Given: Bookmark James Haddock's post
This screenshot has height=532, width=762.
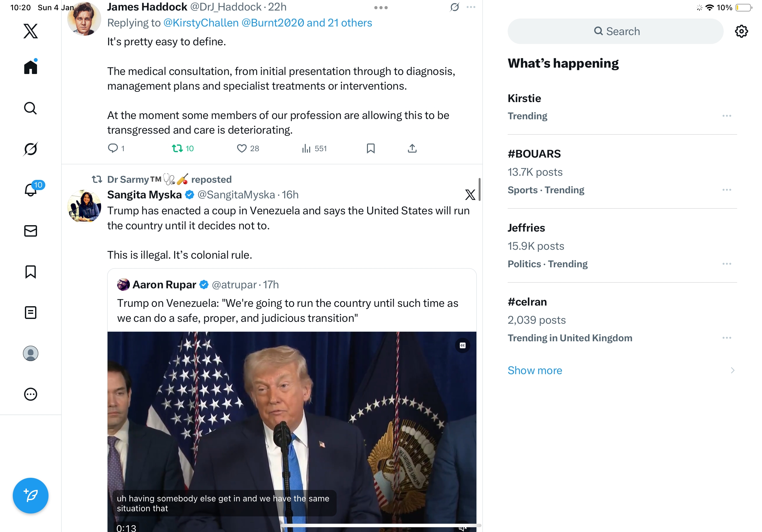Looking at the screenshot, I should [x=371, y=148].
